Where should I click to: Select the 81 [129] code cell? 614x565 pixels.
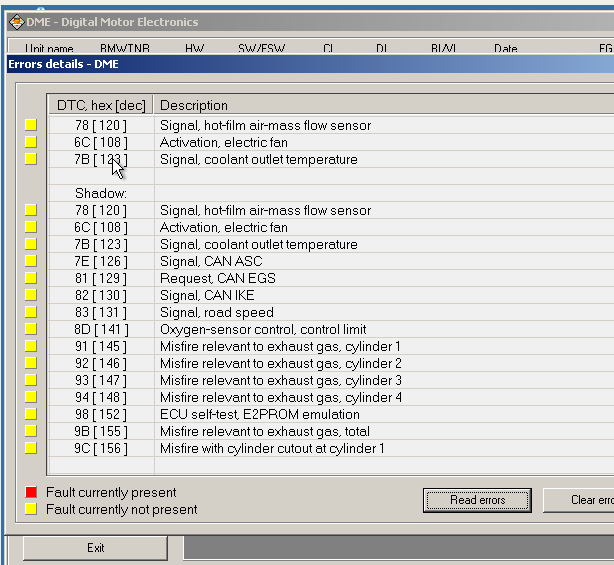click(x=101, y=278)
